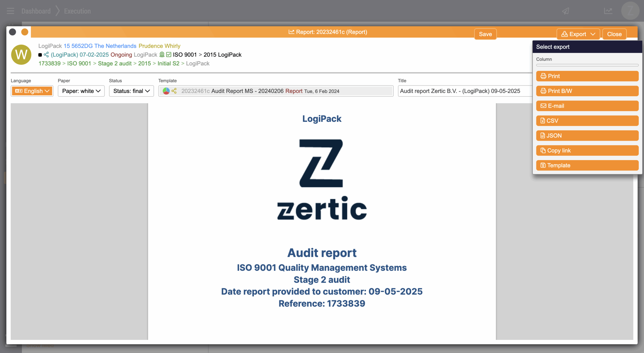Viewport: 644px width, 353px height.
Task: Select Copy link from export menu
Action: pos(587,150)
